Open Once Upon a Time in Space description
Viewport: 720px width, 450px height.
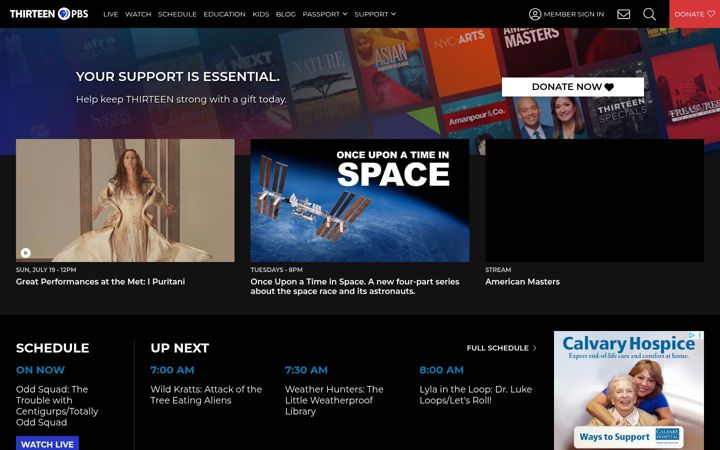[355, 286]
